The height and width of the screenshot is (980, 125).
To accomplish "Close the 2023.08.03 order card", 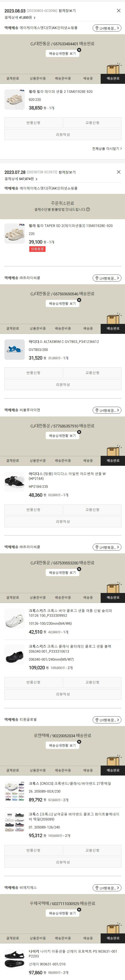I will coord(118,11).
